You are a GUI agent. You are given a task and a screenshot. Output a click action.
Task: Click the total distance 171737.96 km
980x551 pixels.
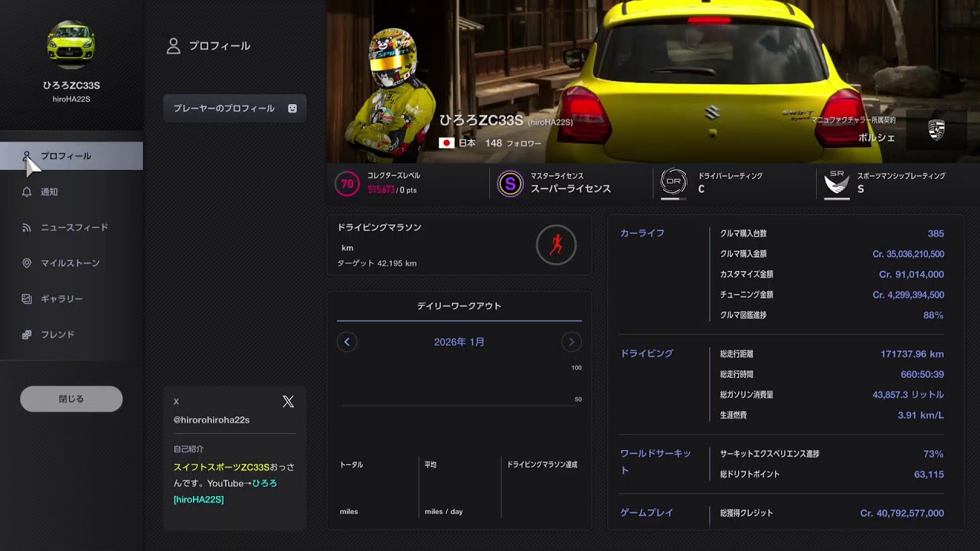(912, 354)
